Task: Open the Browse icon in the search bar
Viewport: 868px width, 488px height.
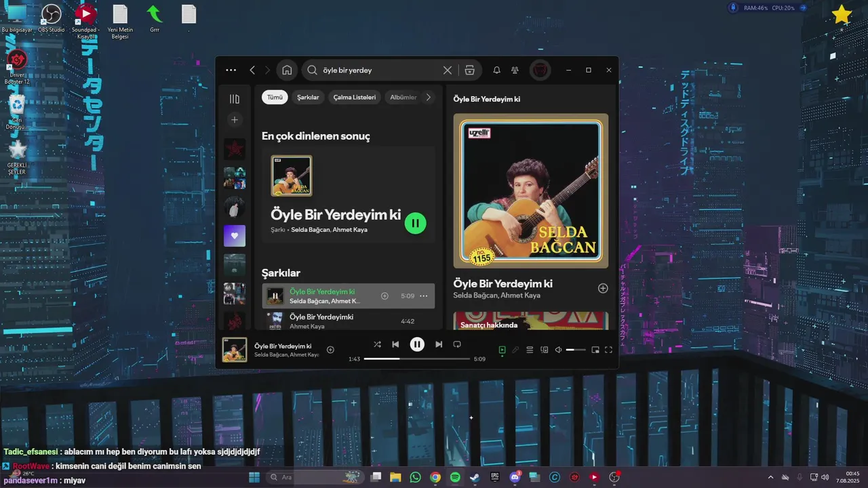Action: pyautogui.click(x=469, y=70)
